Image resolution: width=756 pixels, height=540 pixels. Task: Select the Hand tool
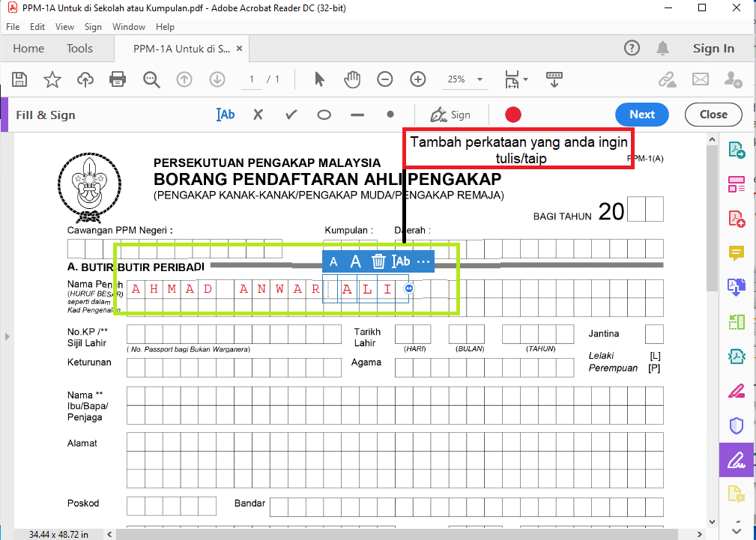click(352, 79)
